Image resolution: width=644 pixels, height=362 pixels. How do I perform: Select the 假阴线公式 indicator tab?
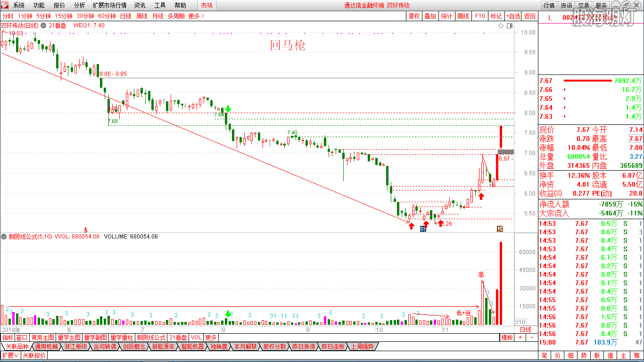(x=151, y=337)
